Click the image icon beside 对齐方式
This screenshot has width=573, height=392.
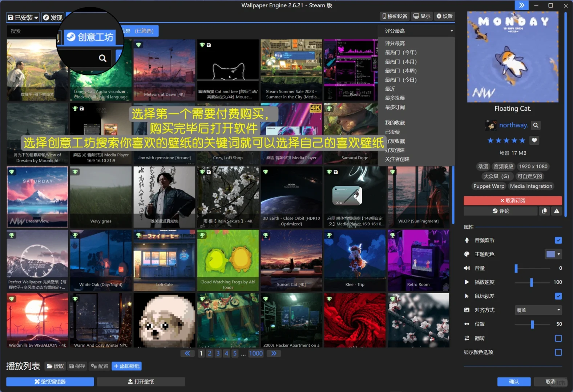(467, 310)
